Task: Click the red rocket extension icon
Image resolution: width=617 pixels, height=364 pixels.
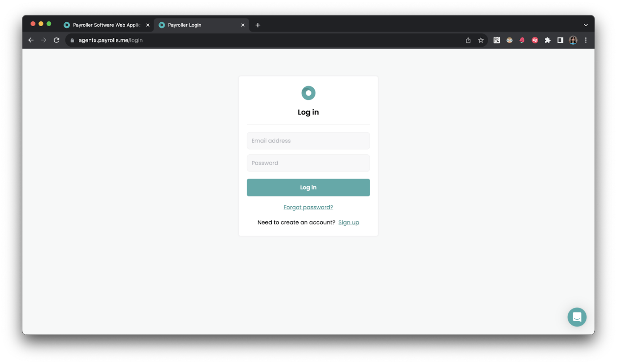Action: pos(522,40)
